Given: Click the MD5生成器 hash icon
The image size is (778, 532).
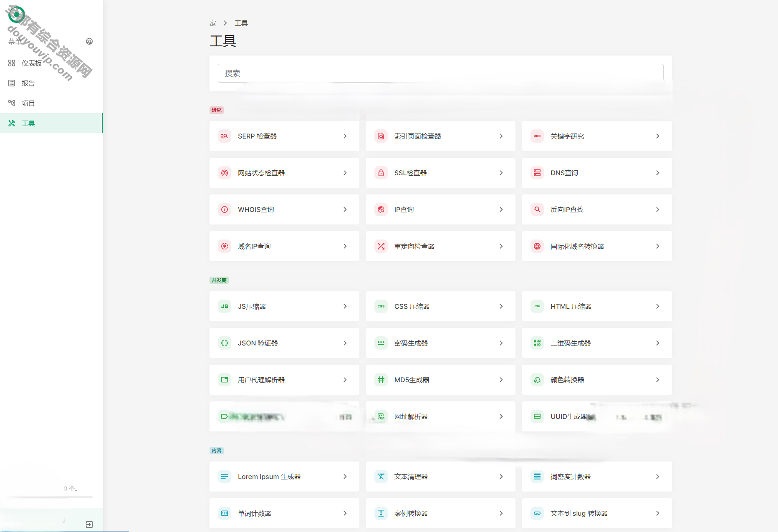Looking at the screenshot, I should coord(381,380).
